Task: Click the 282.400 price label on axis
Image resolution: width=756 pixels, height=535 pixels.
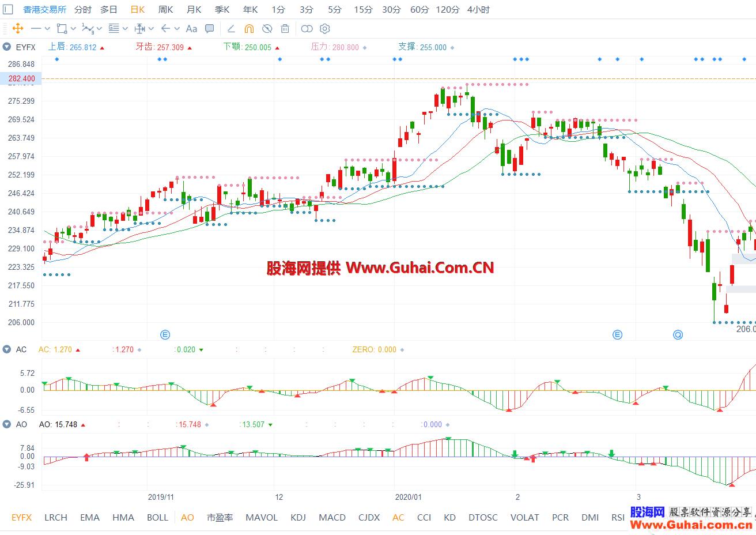Action: (x=21, y=78)
